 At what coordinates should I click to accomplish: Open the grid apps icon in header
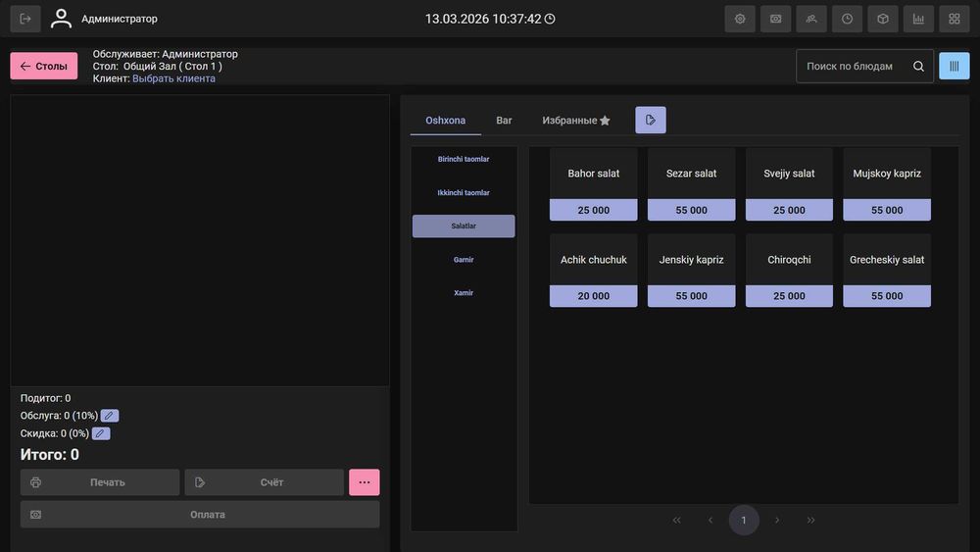pos(954,19)
